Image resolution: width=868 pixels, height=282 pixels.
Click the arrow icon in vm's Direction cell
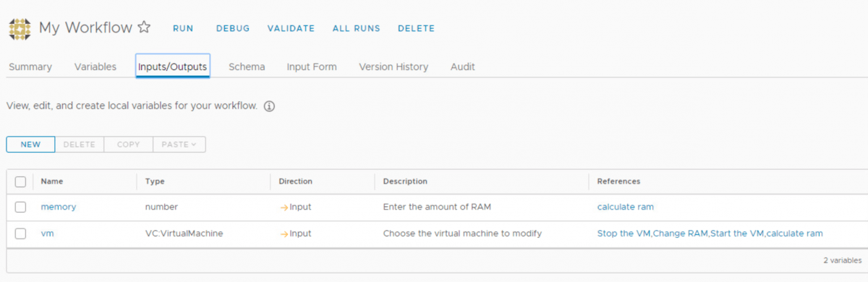pyautogui.click(x=284, y=234)
